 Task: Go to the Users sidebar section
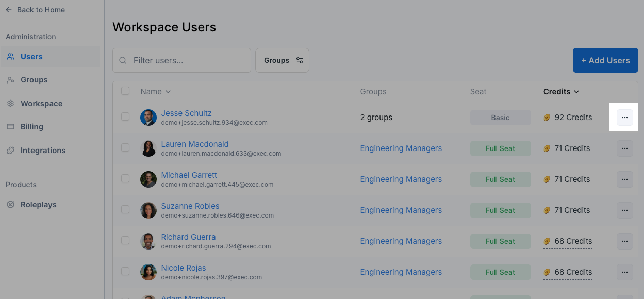pos(31,57)
